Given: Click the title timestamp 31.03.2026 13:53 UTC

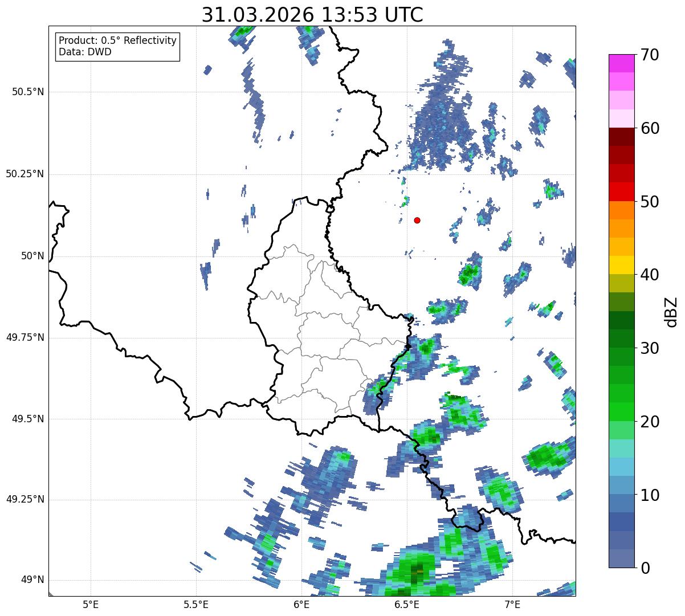Looking at the screenshot, I should 312,14.
